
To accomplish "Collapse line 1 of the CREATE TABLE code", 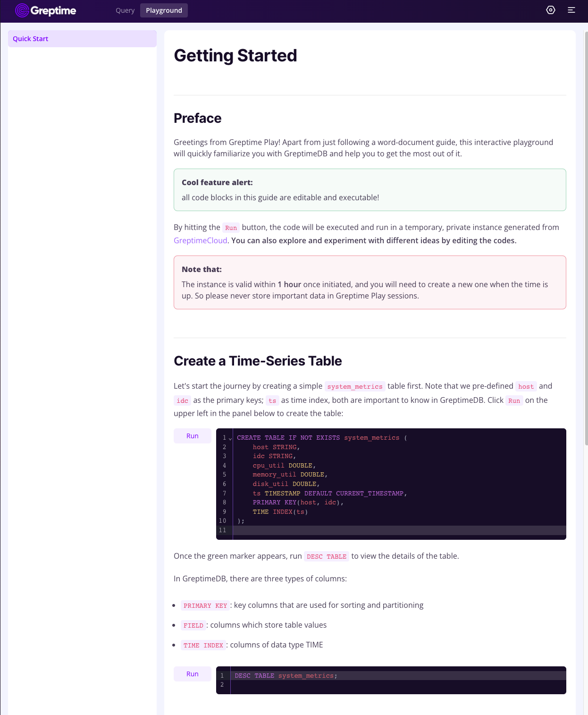I will 230,439.
